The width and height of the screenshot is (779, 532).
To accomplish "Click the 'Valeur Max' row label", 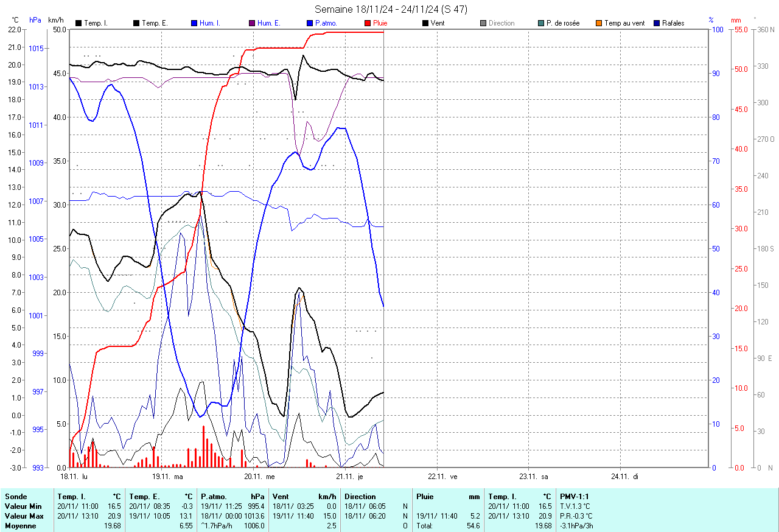I will pos(24,516).
